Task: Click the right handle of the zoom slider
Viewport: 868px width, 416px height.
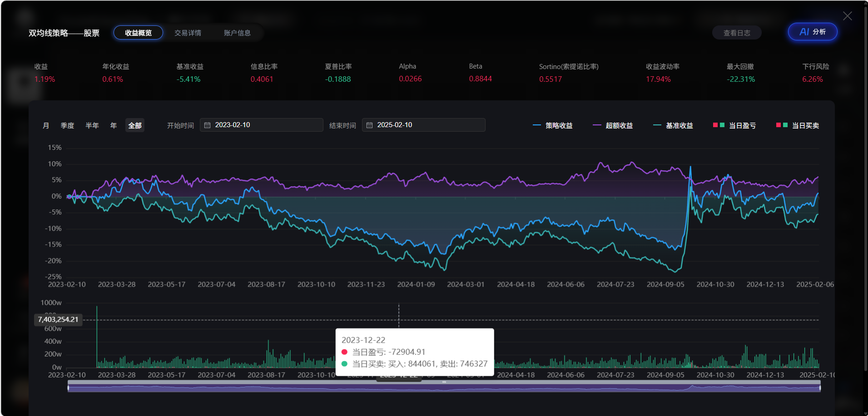Action: (x=820, y=388)
